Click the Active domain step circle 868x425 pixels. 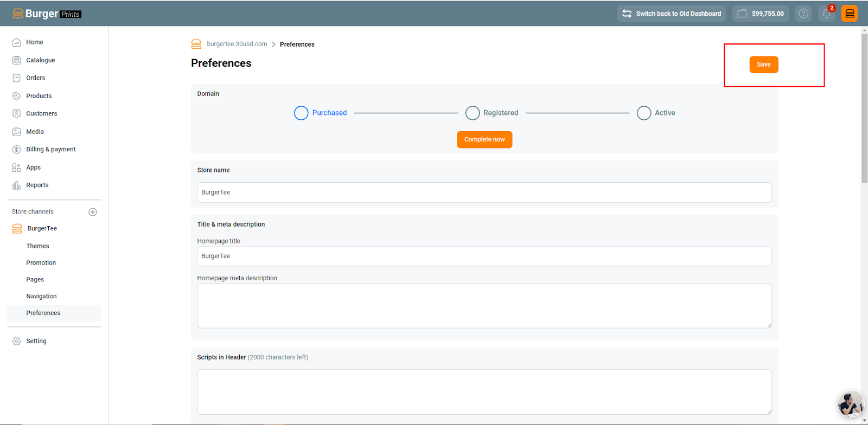click(x=644, y=113)
